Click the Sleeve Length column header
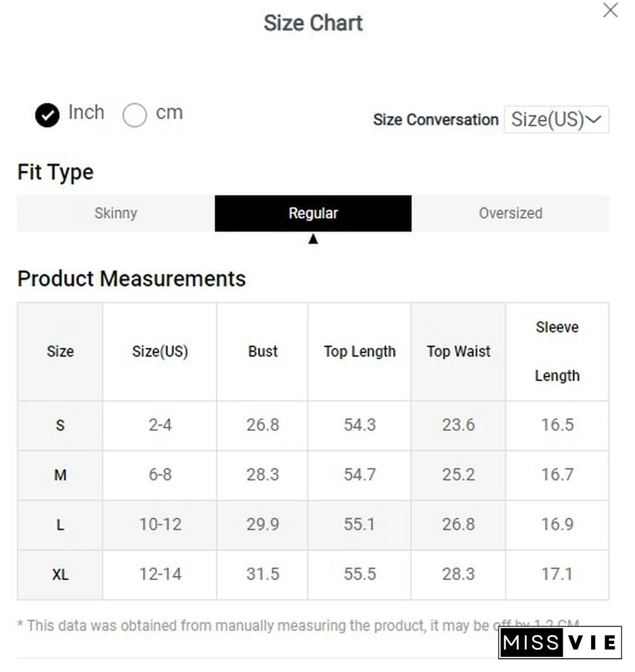Image resolution: width=635 pixels, height=672 pixels. point(557,352)
